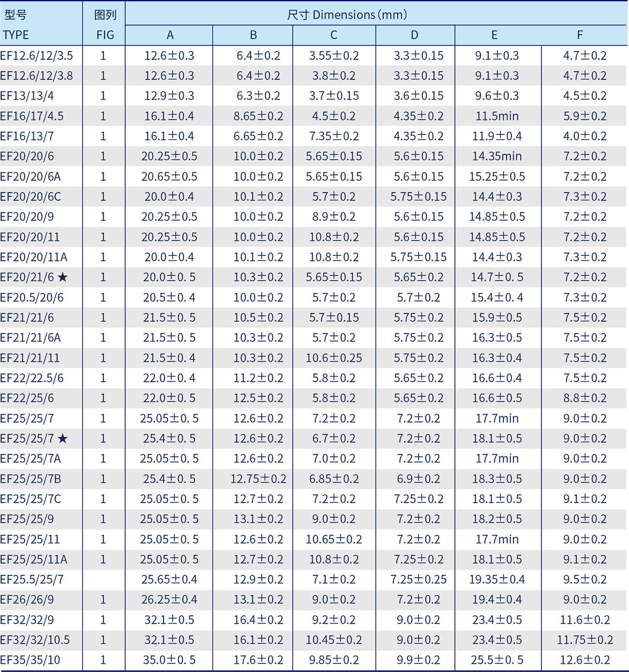
Task: Select column header A
Action: 169,35
